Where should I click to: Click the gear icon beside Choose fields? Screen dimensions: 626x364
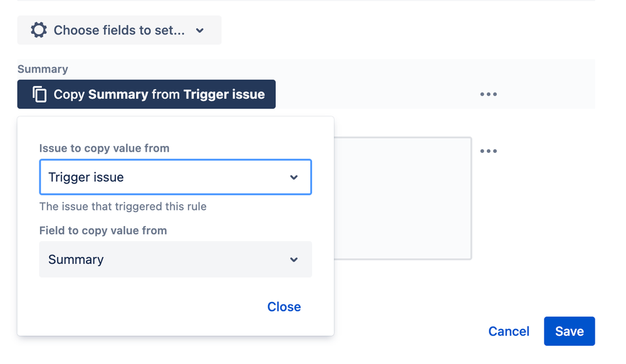(39, 30)
